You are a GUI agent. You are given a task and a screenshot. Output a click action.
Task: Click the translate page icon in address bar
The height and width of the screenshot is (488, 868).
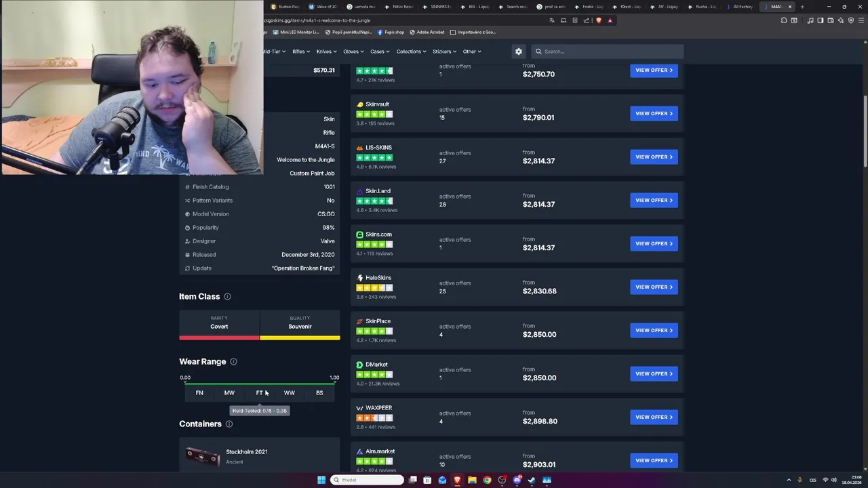tap(552, 20)
